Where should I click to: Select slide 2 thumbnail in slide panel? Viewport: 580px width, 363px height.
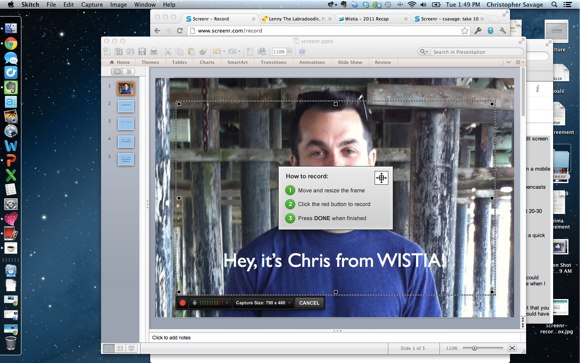126,106
